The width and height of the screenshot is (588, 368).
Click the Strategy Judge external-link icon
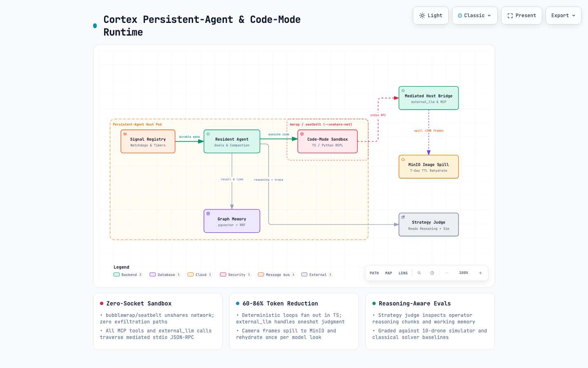[x=403, y=217]
